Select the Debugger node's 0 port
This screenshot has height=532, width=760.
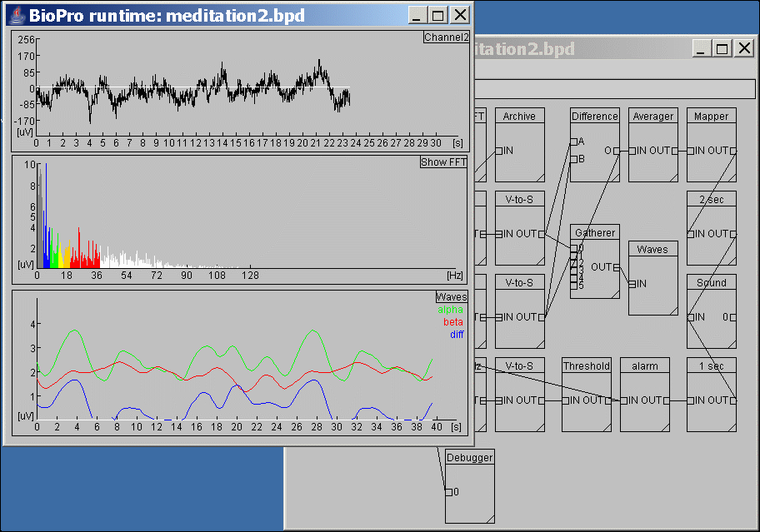click(x=448, y=492)
